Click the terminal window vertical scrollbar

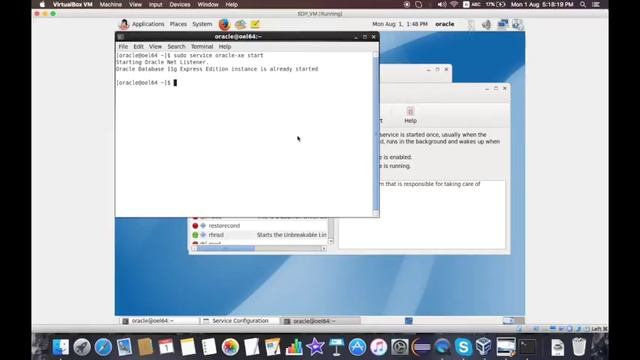376,133
